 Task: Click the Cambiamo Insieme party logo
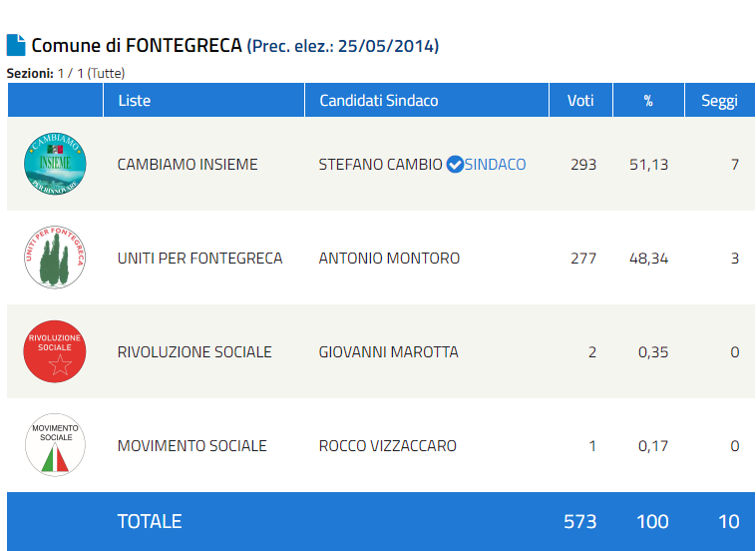tap(55, 164)
